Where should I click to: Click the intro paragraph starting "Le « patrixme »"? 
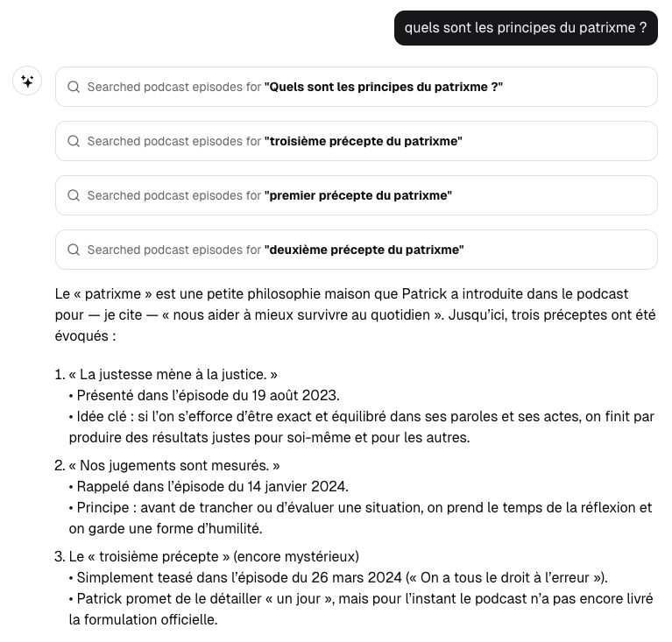tap(355, 314)
